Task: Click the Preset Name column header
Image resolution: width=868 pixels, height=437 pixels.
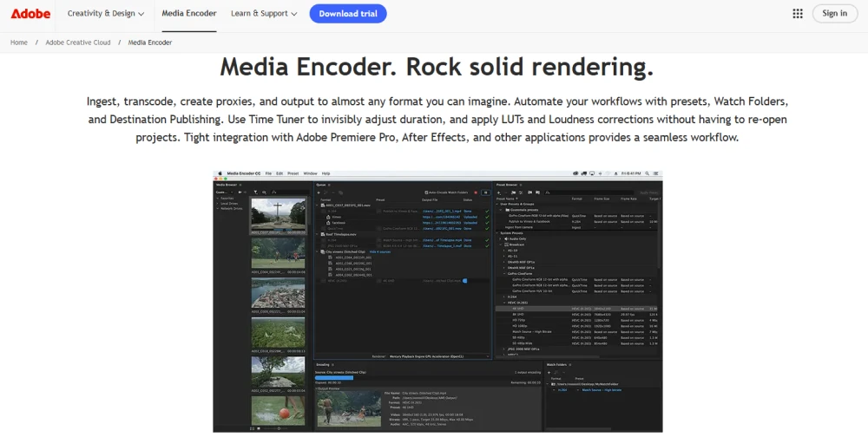Action: pos(507,199)
